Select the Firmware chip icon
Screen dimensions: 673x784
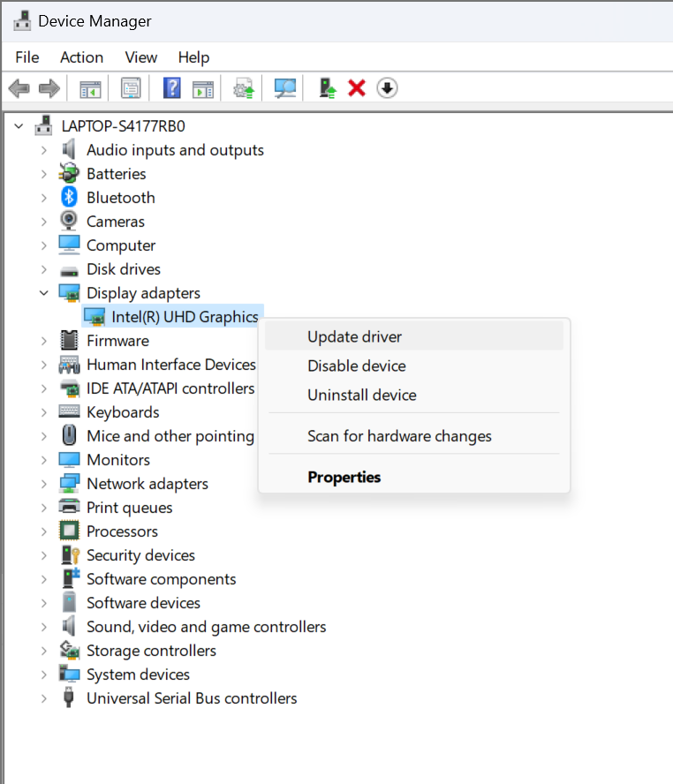(69, 341)
